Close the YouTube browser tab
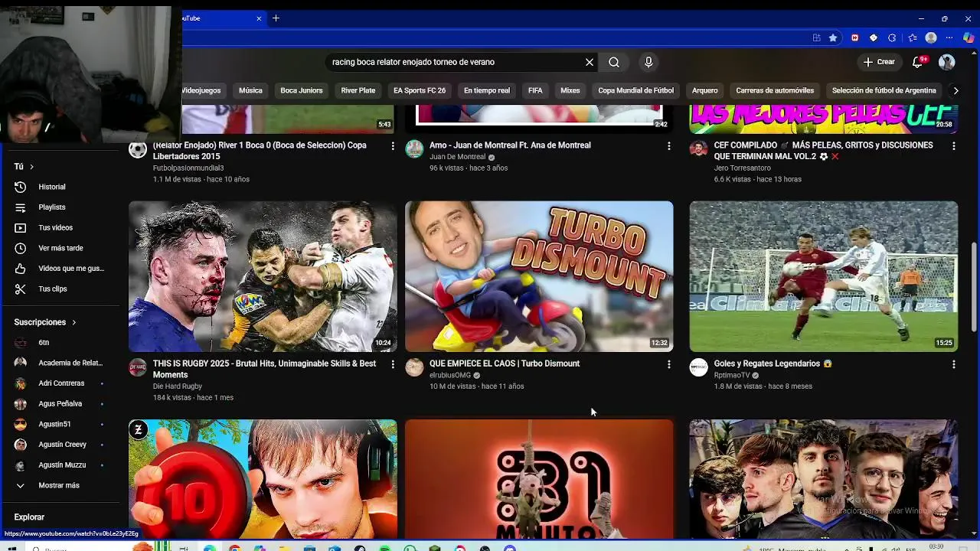 click(259, 18)
